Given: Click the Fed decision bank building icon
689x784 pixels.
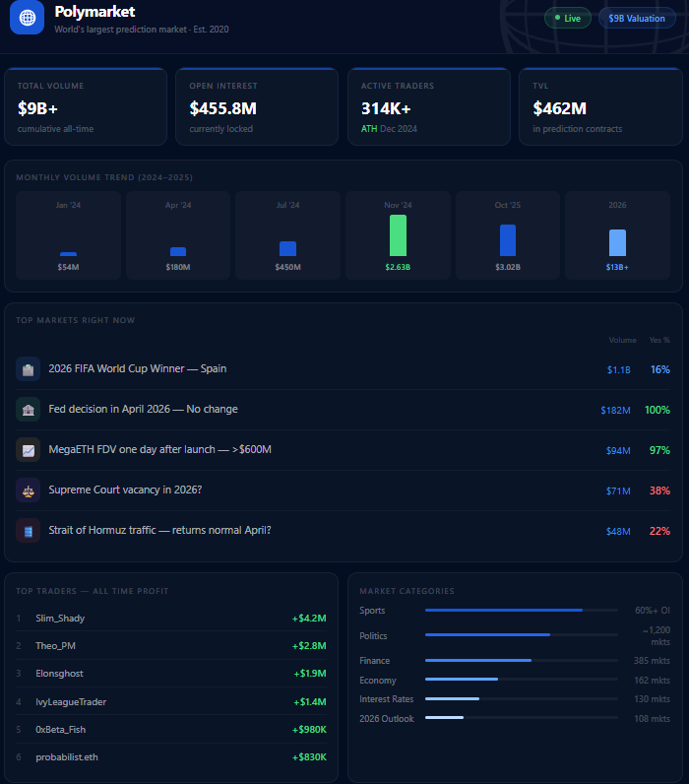Looking at the screenshot, I should [x=28, y=410].
